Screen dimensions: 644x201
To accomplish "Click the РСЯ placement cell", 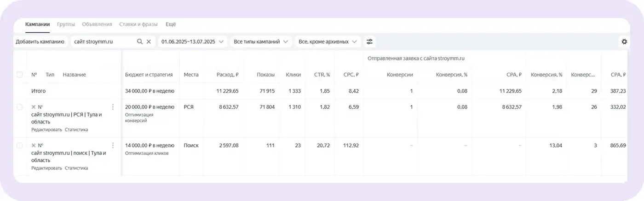I will coord(189,107).
